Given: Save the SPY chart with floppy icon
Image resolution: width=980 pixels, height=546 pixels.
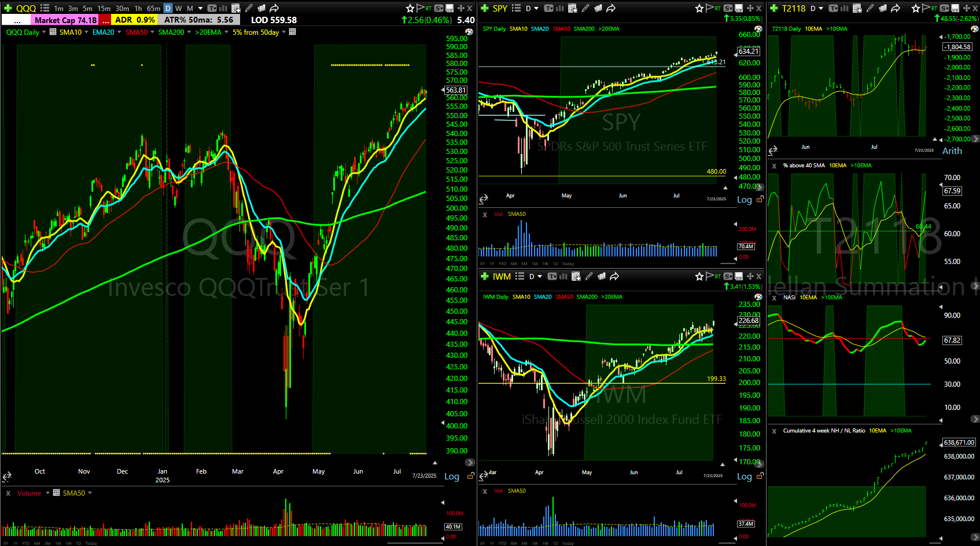Looking at the screenshot, I should coord(739,8).
